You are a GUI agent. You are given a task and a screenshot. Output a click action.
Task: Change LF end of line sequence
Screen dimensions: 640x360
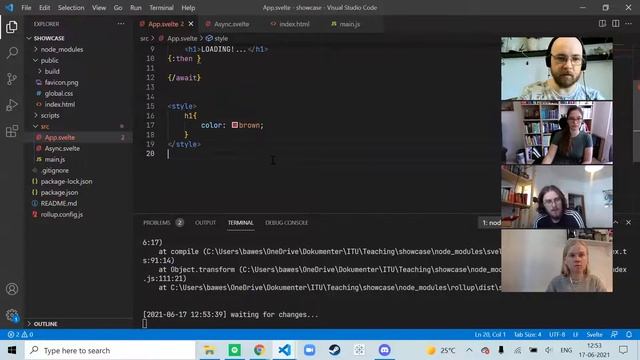pos(576,334)
